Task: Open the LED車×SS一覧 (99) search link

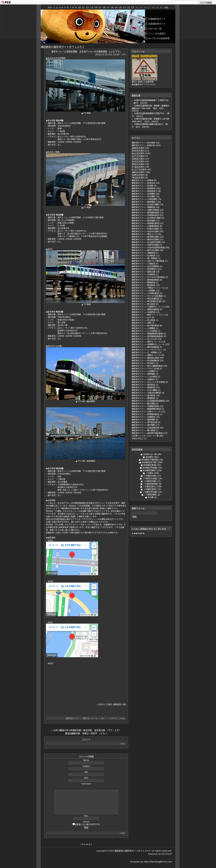Action: point(152,454)
